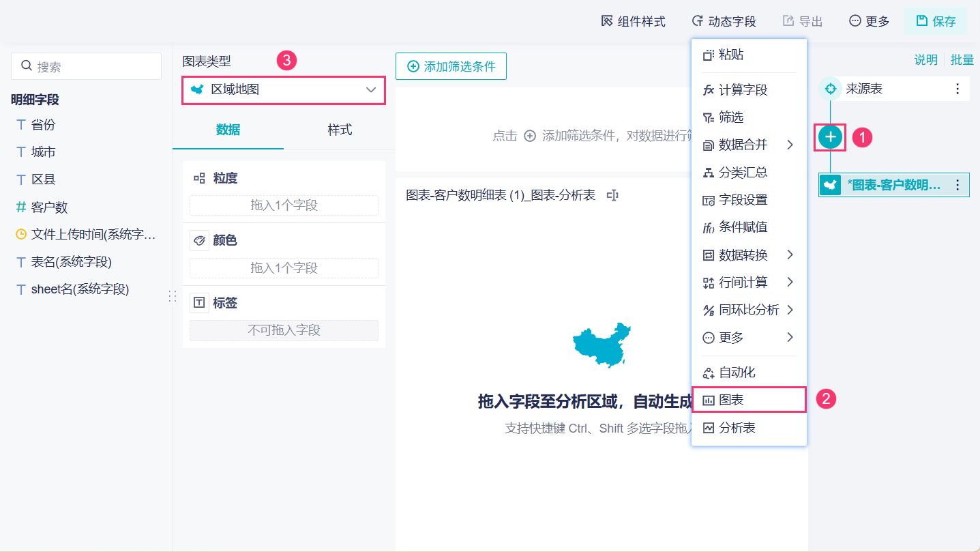Click rename icon beside chart title
The height and width of the screenshot is (552, 980).
click(612, 196)
